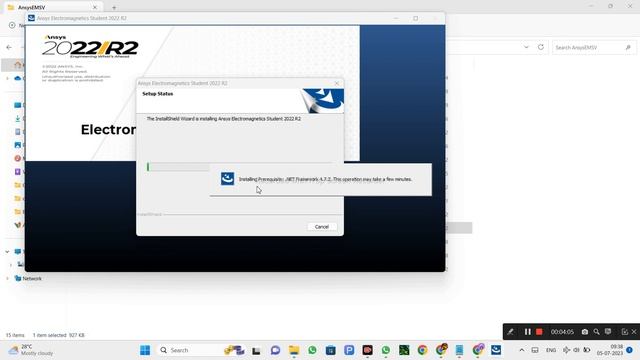Open File Explorer from taskbar
Screen dimensions: 640x360
click(294, 350)
